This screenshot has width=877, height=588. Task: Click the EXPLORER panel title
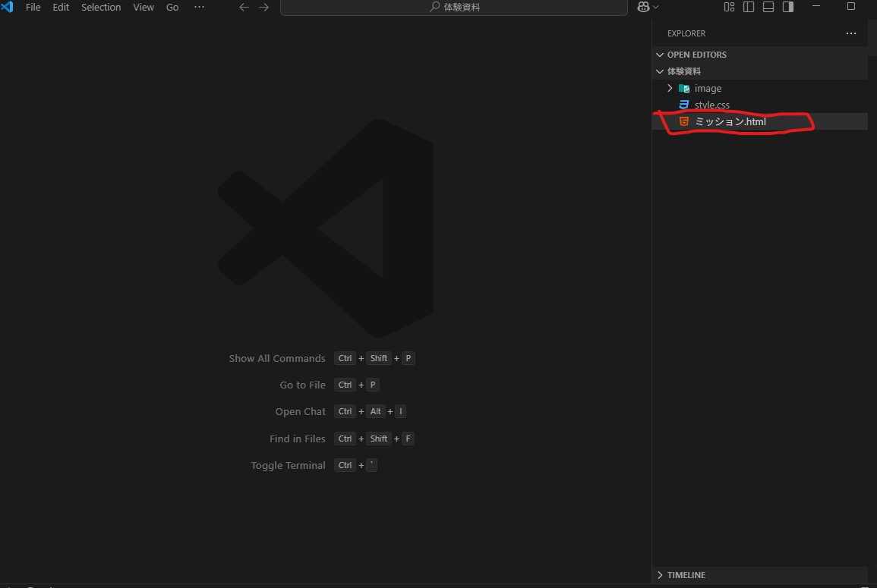[686, 33]
